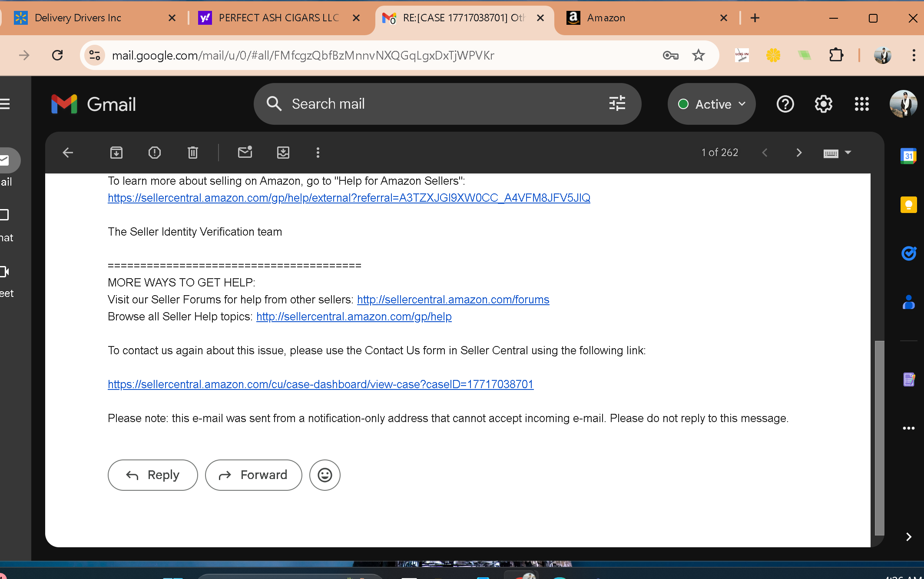Image resolution: width=924 pixels, height=579 pixels.
Task: Click the Search mail field
Action: pos(447,104)
